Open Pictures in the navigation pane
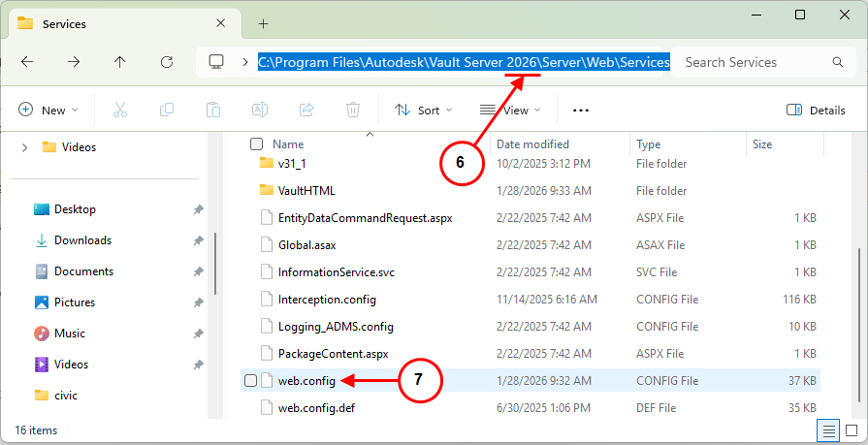The width and height of the screenshot is (868, 445). [x=75, y=302]
